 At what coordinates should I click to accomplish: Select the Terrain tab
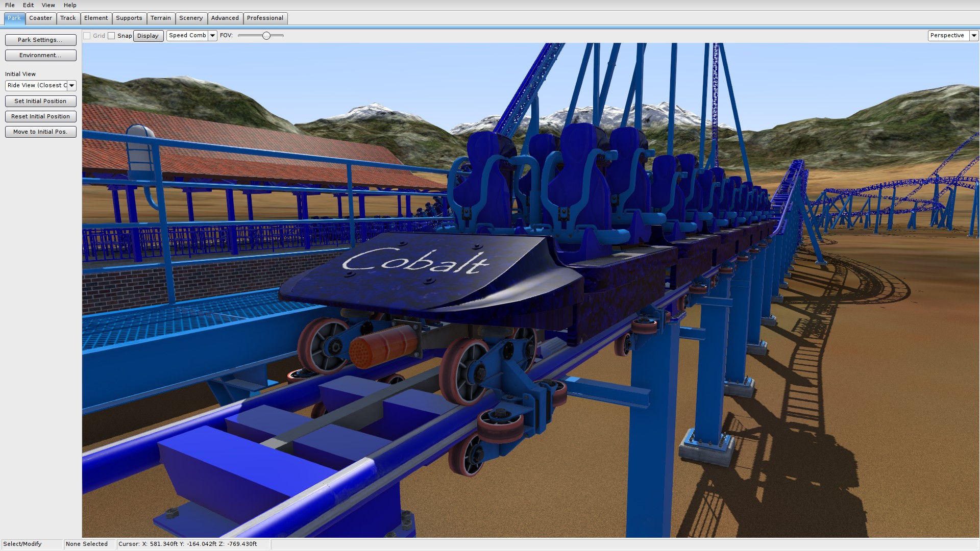click(x=161, y=18)
